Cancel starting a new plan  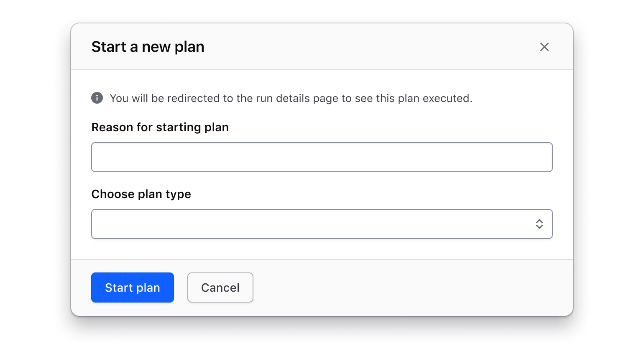tap(220, 287)
